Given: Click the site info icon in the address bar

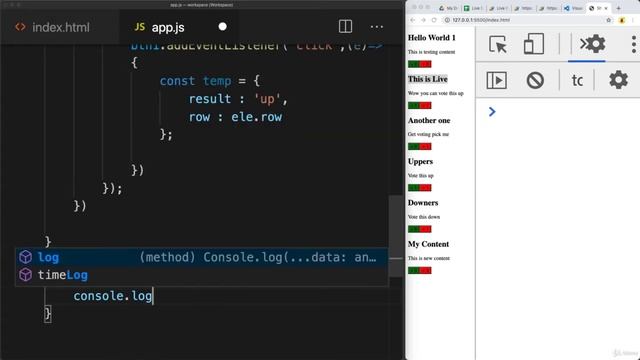Looking at the screenshot, I should tap(447, 20).
